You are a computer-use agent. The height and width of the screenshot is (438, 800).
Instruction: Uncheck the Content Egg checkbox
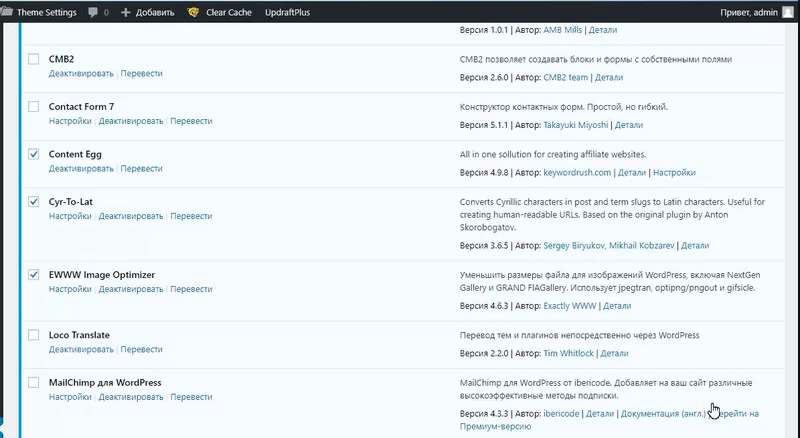(34, 154)
